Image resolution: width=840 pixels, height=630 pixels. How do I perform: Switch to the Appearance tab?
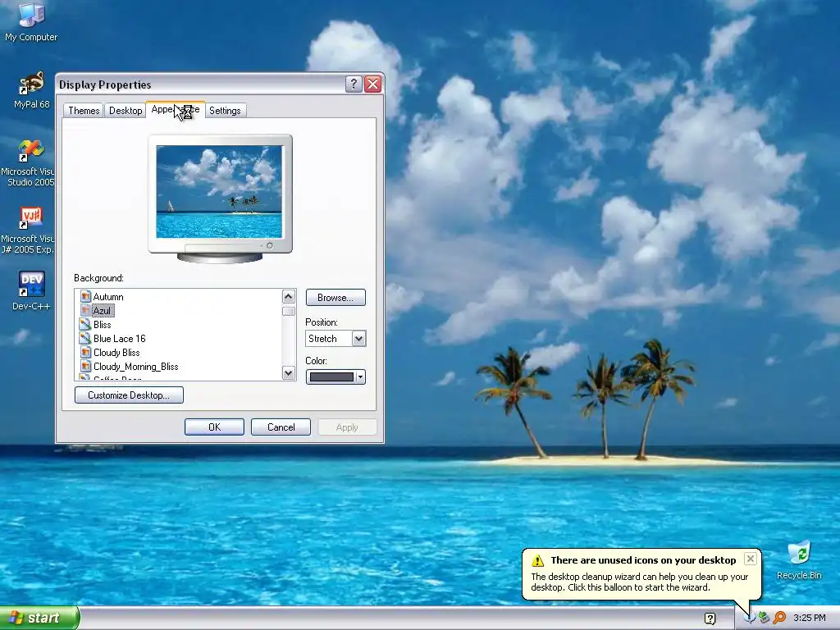pyautogui.click(x=176, y=109)
